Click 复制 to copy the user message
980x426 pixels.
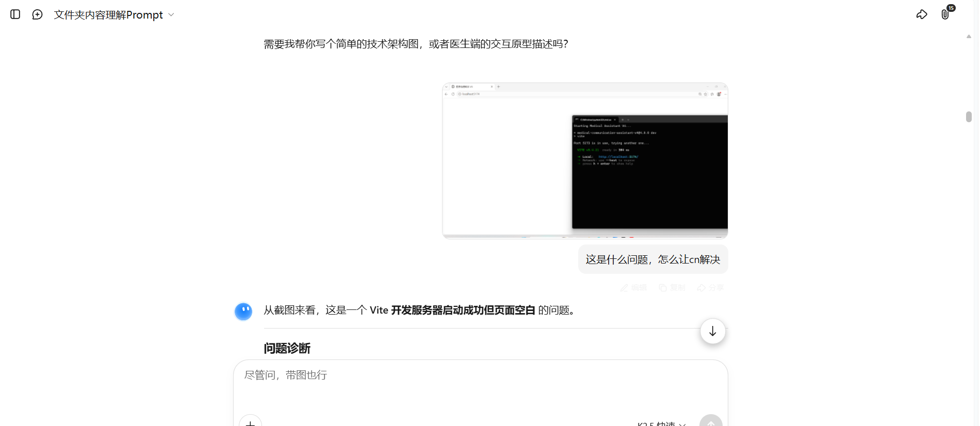click(x=672, y=288)
